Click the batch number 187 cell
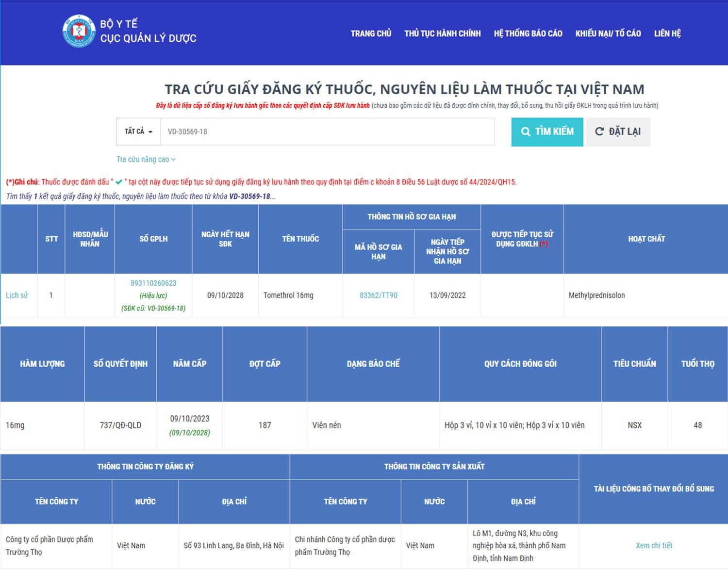 click(x=265, y=425)
